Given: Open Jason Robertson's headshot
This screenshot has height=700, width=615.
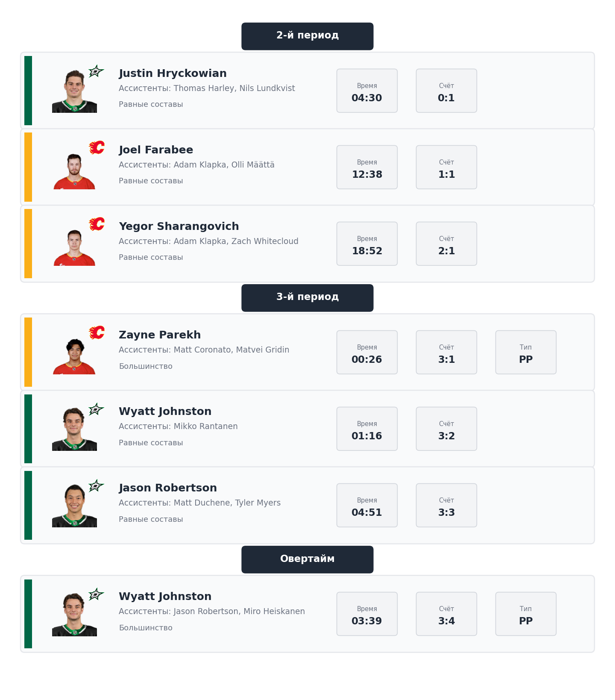Looking at the screenshot, I should pyautogui.click(x=74, y=506).
